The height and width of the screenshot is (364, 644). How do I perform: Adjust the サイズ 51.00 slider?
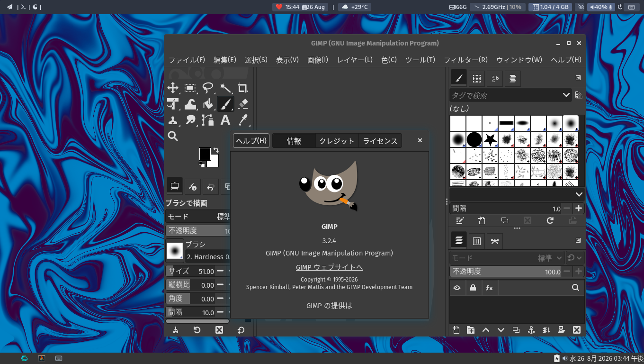pos(190,271)
